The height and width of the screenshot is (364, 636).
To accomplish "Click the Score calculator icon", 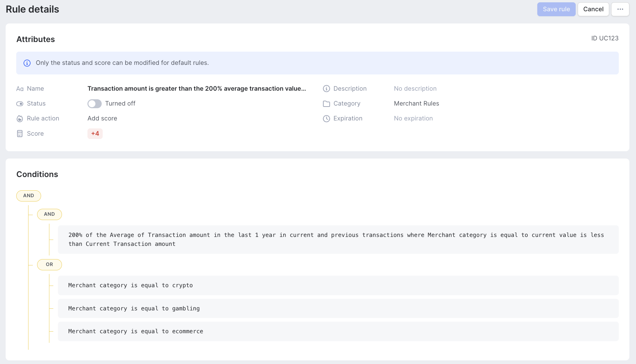I will (20, 133).
